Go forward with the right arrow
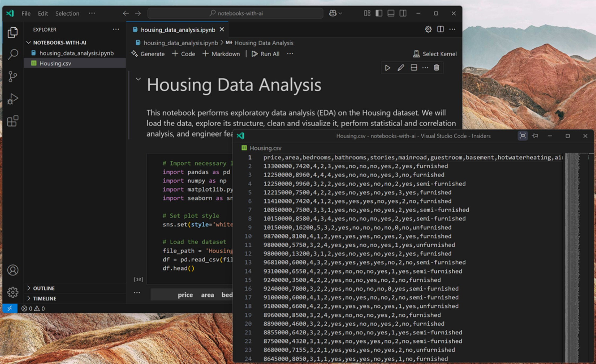The width and height of the screenshot is (596, 364). click(138, 13)
